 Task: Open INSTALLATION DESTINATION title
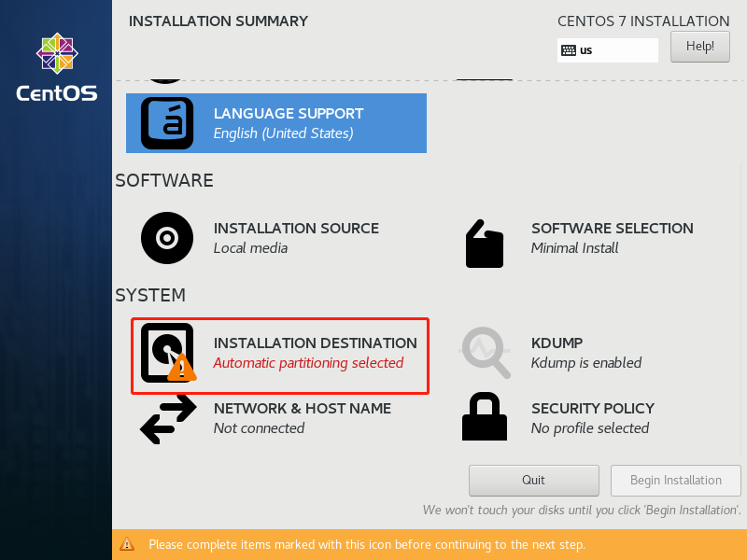coord(315,343)
